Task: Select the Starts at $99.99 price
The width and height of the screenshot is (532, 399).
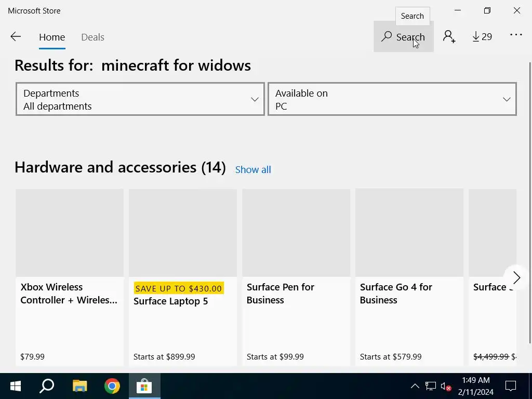Action: point(275,357)
